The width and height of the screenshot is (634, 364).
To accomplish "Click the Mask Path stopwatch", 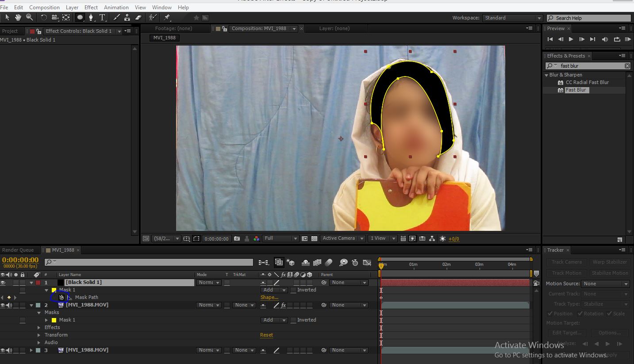I will coord(61,297).
